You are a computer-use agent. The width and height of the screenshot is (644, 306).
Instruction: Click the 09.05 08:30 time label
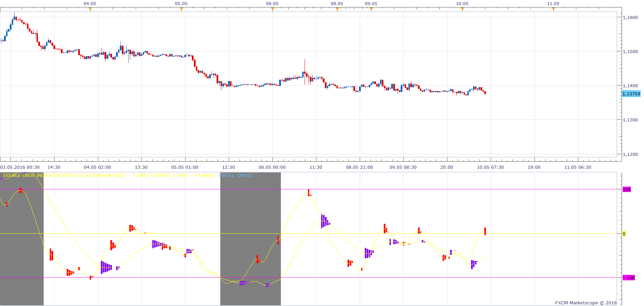pyautogui.click(x=403, y=167)
